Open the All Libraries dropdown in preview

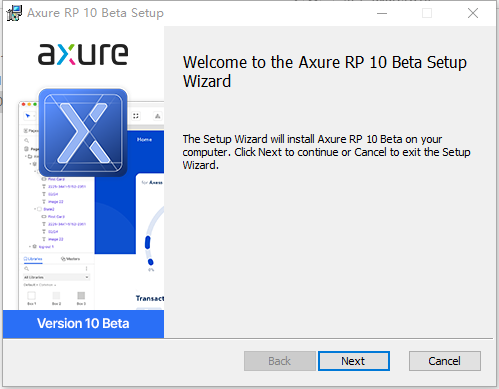pyautogui.click(x=56, y=277)
